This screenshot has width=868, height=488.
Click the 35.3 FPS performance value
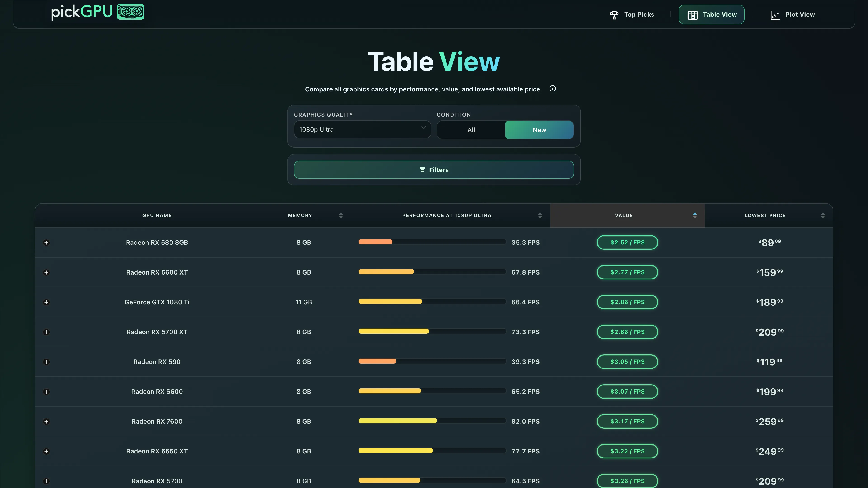[525, 242]
